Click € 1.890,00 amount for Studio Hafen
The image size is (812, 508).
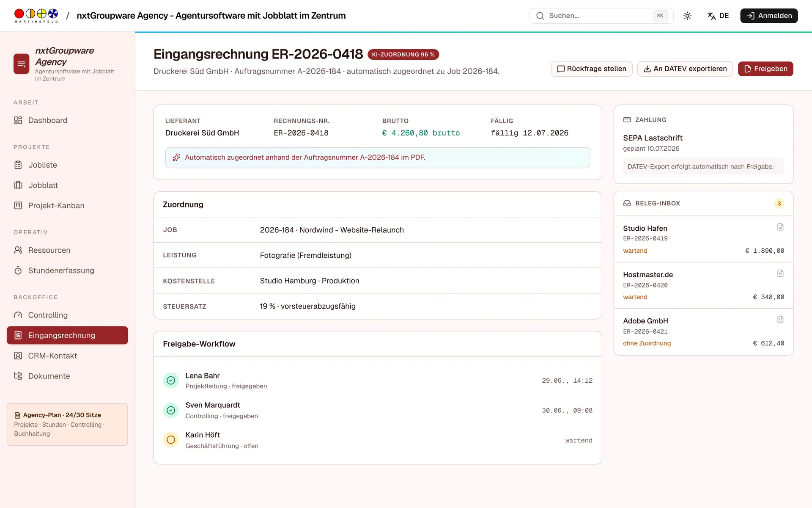(x=765, y=251)
